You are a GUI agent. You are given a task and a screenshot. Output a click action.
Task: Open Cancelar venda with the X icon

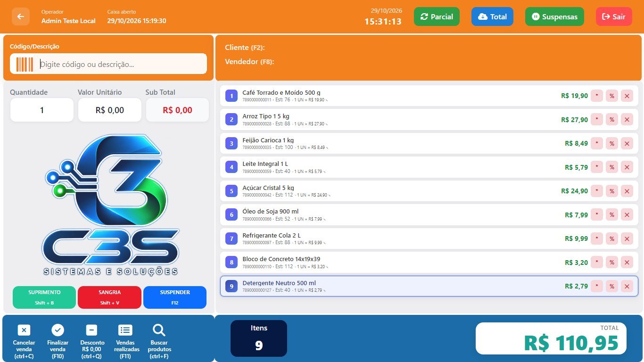pos(24,330)
